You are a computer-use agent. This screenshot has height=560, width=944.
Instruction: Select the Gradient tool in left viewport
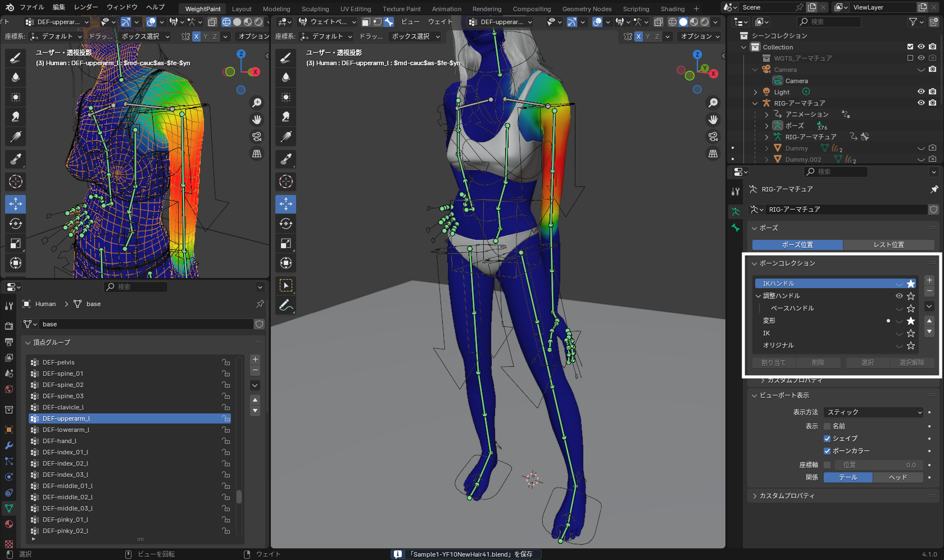click(x=16, y=136)
